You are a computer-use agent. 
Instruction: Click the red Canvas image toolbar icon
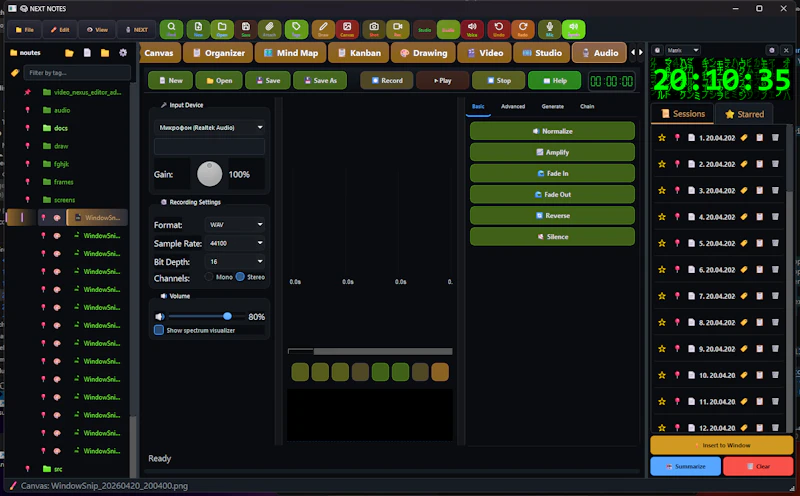coord(347,29)
